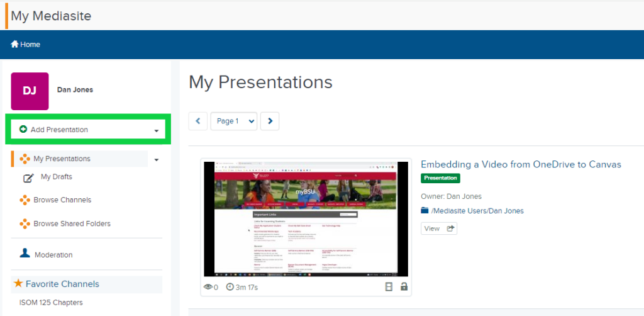Go to next page with right chevron

click(270, 121)
